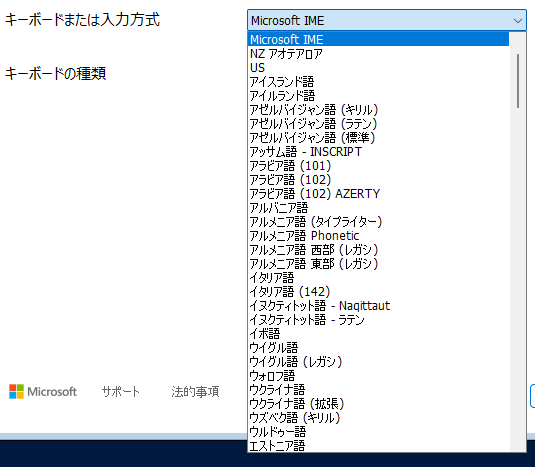Viewport: 535px width, 467px height.
Task: Choose アッサム語 - INSCRIPT
Action: click(378, 151)
